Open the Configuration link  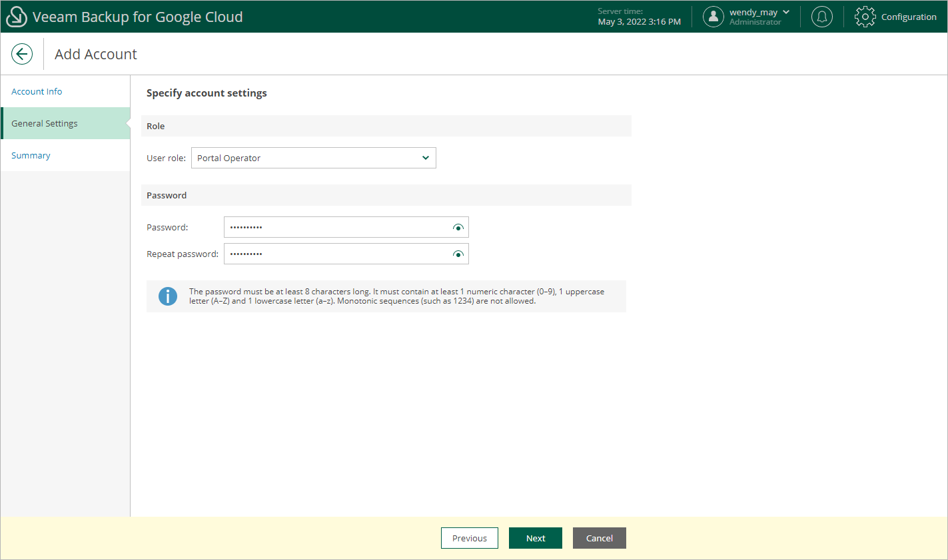pyautogui.click(x=909, y=17)
